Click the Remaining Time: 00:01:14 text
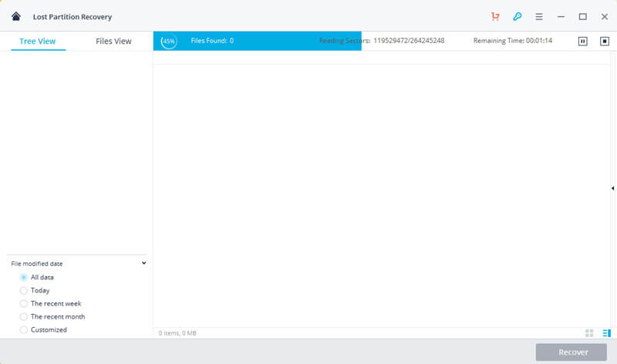The width and height of the screenshot is (617, 364). point(513,41)
